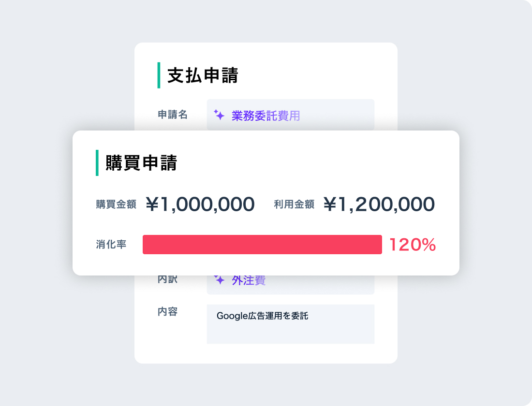Click the green accent bar beside 購買申請
Viewport: 532px width, 406px height.
[97, 163]
